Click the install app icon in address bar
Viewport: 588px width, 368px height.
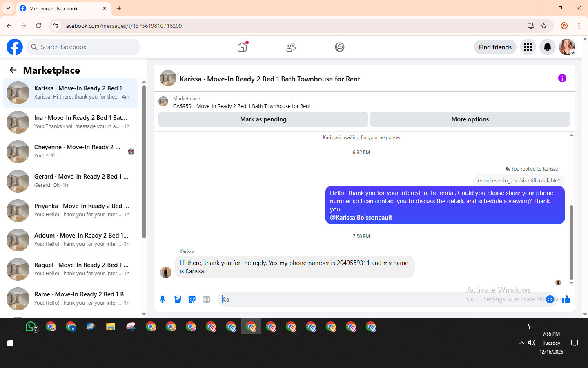531,26
